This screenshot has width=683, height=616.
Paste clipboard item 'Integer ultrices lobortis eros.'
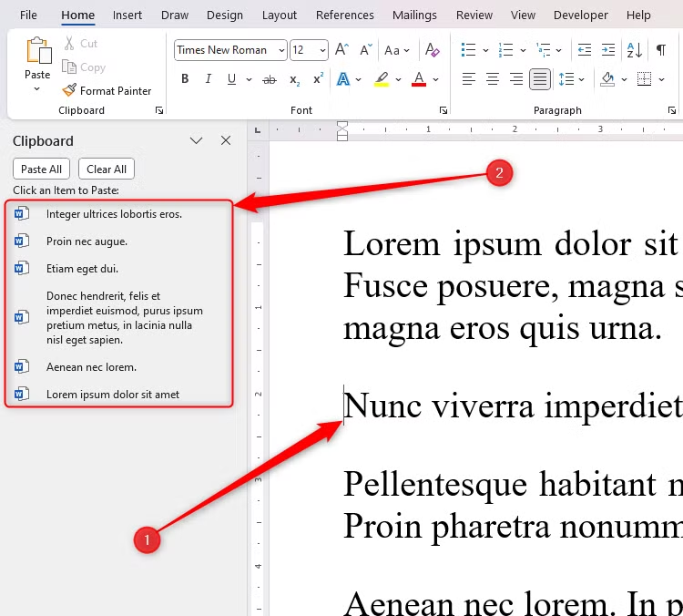tap(118, 214)
